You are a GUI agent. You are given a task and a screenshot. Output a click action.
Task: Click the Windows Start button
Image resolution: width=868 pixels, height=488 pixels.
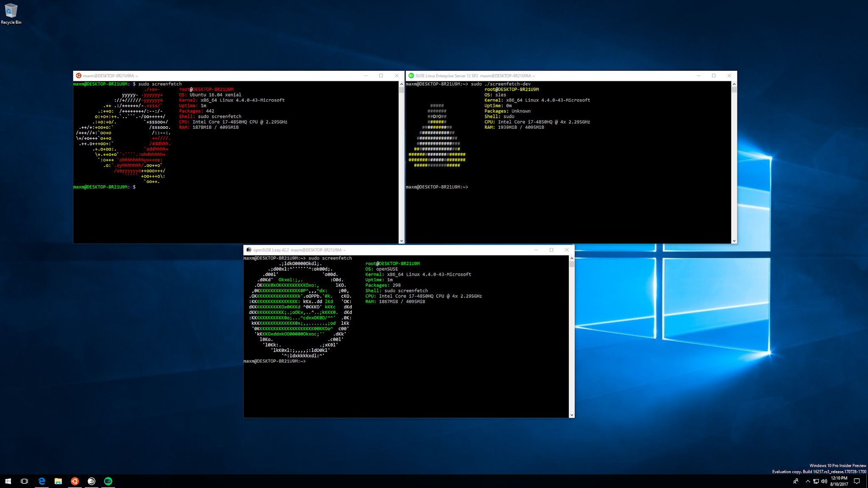pyautogui.click(x=8, y=481)
